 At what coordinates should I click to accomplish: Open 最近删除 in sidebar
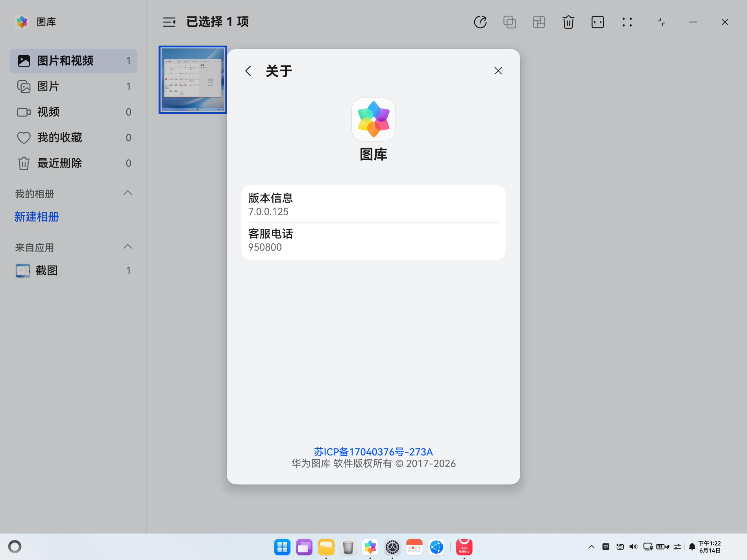point(73,163)
